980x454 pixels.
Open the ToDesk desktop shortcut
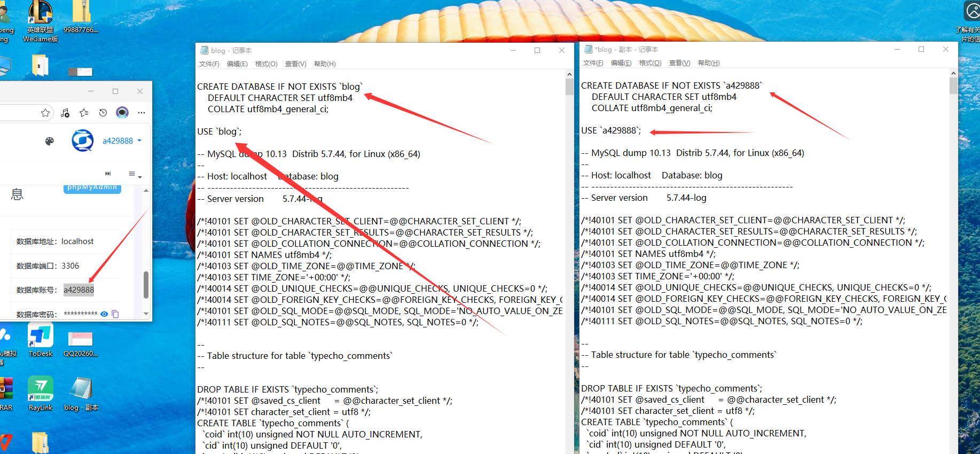[41, 340]
